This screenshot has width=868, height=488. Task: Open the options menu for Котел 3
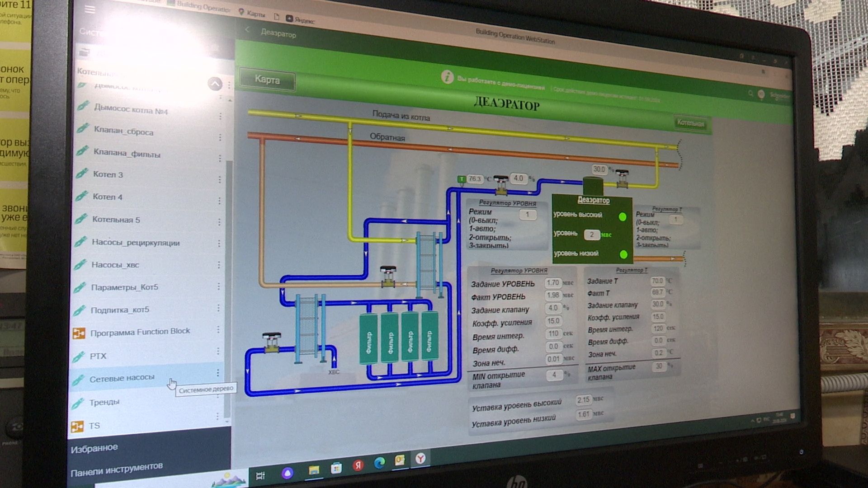click(220, 179)
